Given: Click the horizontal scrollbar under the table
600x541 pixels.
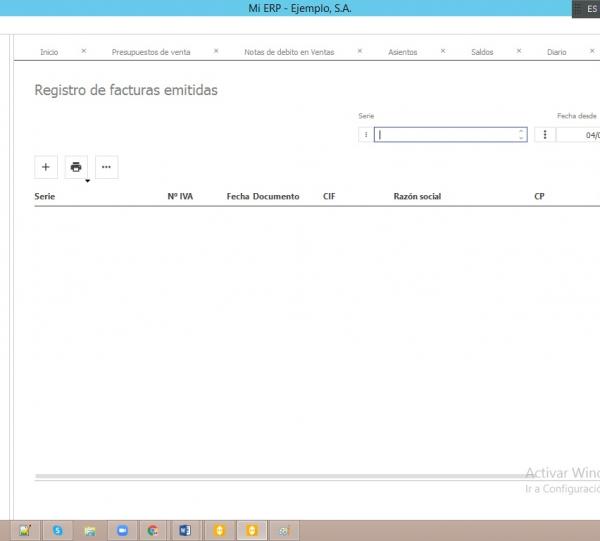Looking at the screenshot, I should (x=283, y=476).
